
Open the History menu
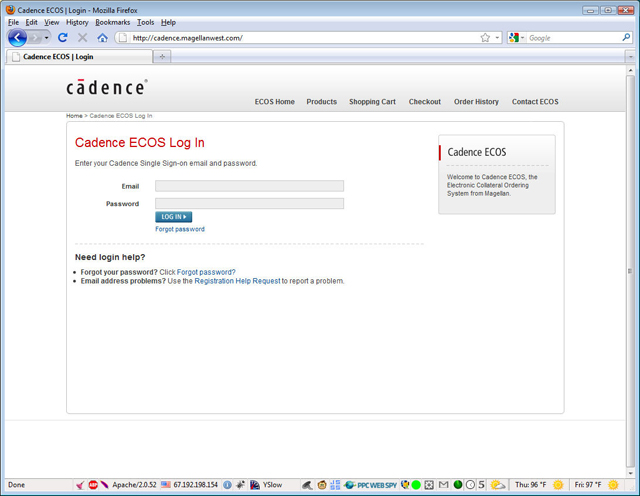77,22
